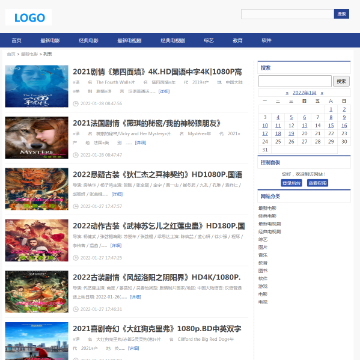Select date 9 in the calendar
The image size is (360, 360).
click(x=344, y=117)
